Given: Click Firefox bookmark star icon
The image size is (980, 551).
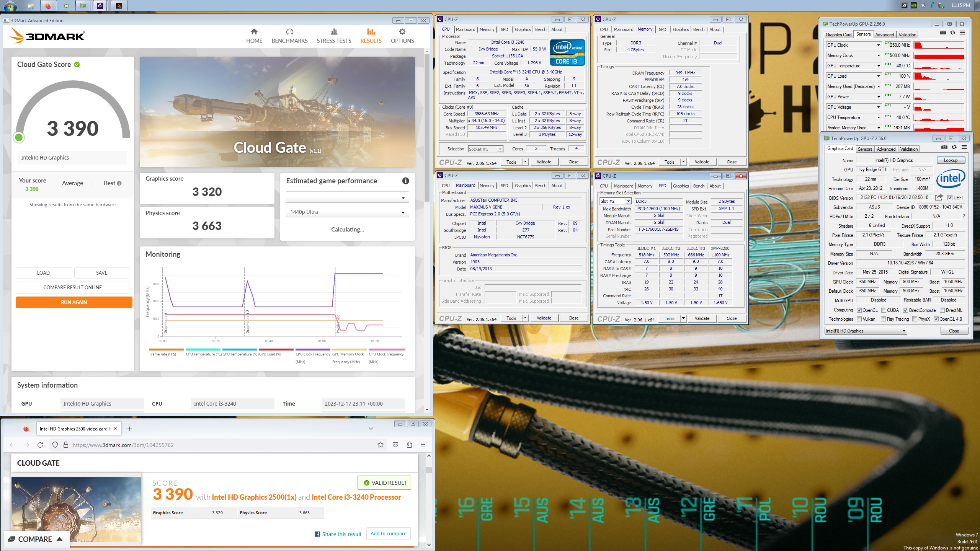Looking at the screenshot, I should pyautogui.click(x=381, y=445).
